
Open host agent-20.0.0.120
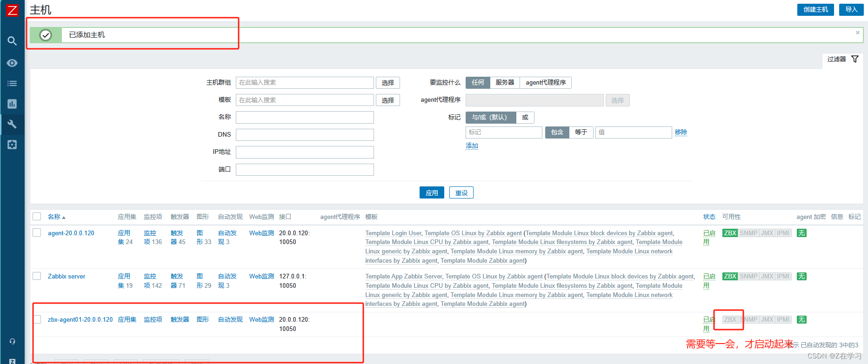[71, 233]
